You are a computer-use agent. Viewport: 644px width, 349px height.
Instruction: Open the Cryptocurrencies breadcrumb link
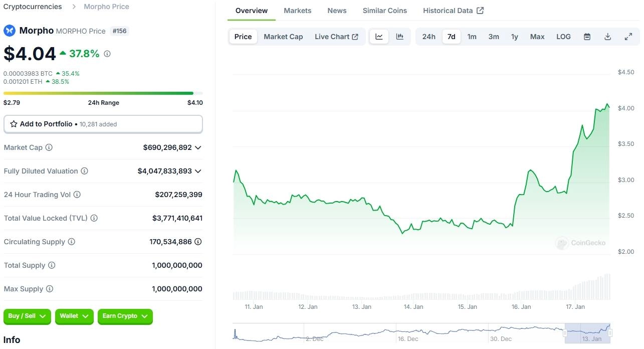tap(33, 7)
